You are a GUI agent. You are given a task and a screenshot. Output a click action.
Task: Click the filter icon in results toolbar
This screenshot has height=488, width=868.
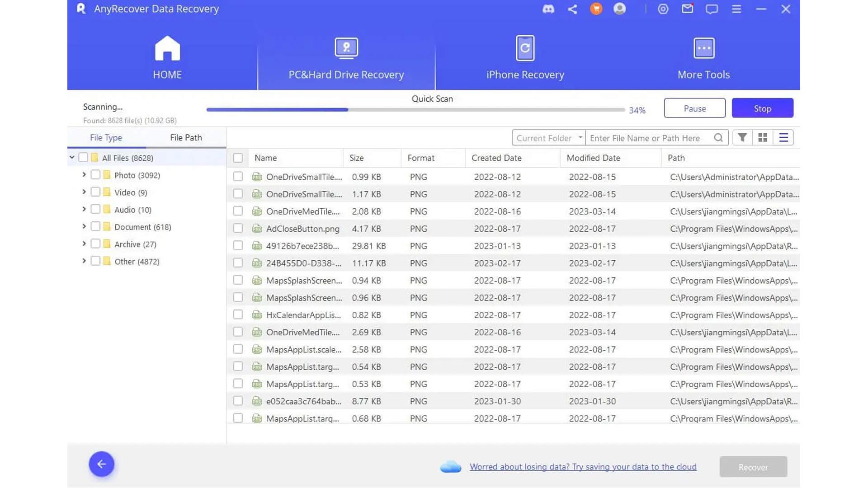click(x=742, y=138)
